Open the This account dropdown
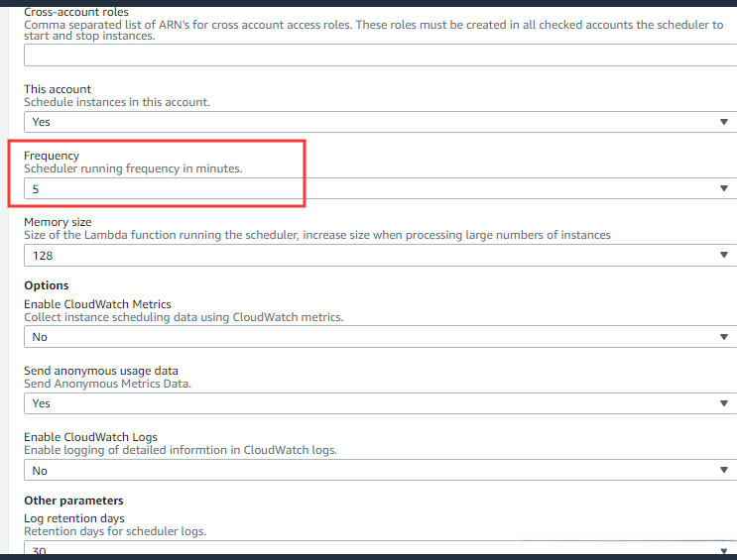Screen dimensions: 737x560 (x=377, y=122)
